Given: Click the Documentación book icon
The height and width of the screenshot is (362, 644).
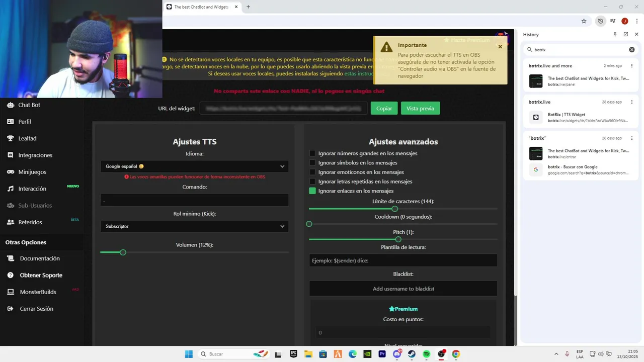Looking at the screenshot, I should point(10,258).
